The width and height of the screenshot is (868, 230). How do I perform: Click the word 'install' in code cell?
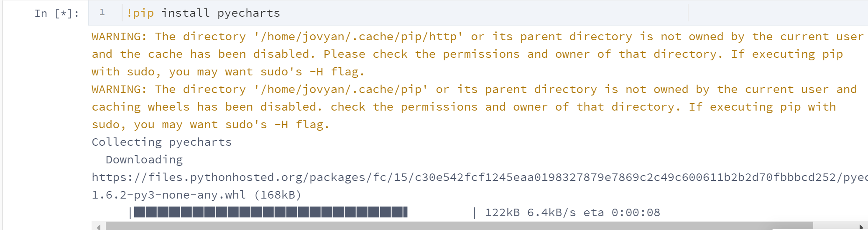(x=186, y=13)
